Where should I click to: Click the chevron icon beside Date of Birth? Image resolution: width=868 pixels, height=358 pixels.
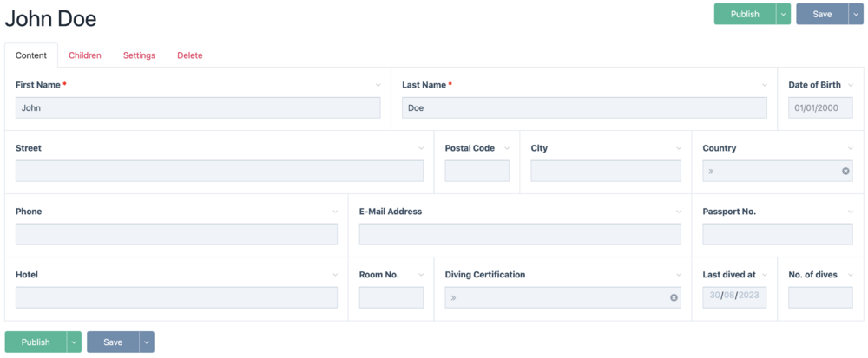tap(851, 85)
